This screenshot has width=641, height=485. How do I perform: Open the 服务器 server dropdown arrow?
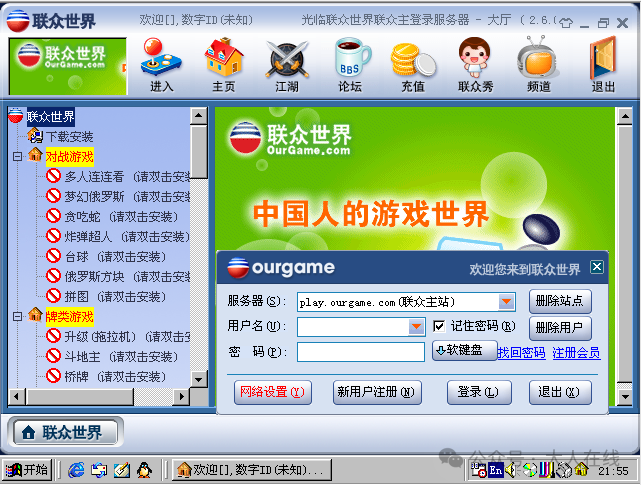[x=507, y=302]
